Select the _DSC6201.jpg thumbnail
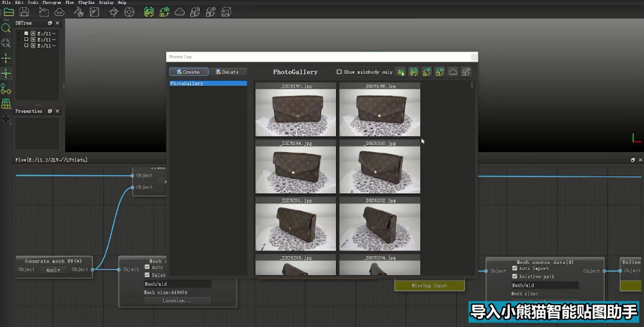644x327 pixels. pyautogui.click(x=296, y=224)
